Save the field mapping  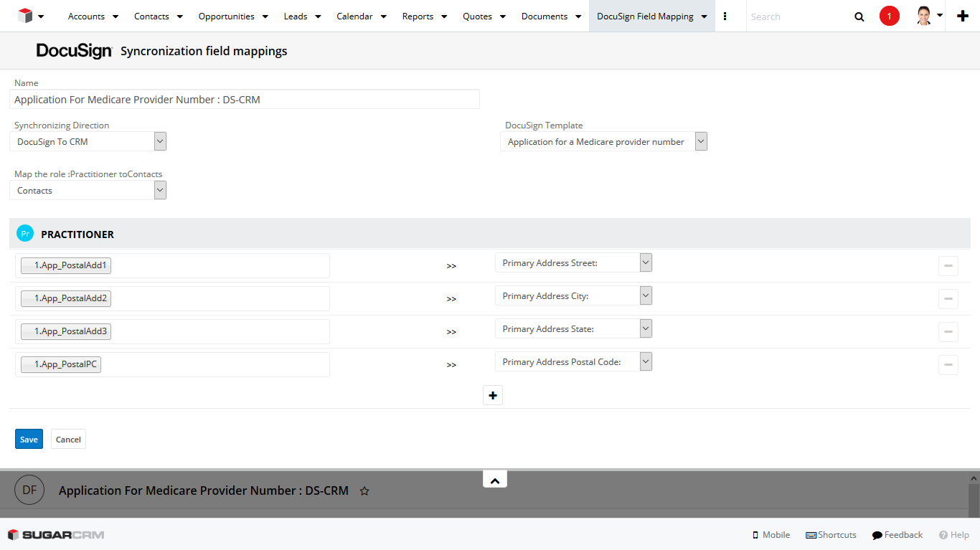pos(29,439)
